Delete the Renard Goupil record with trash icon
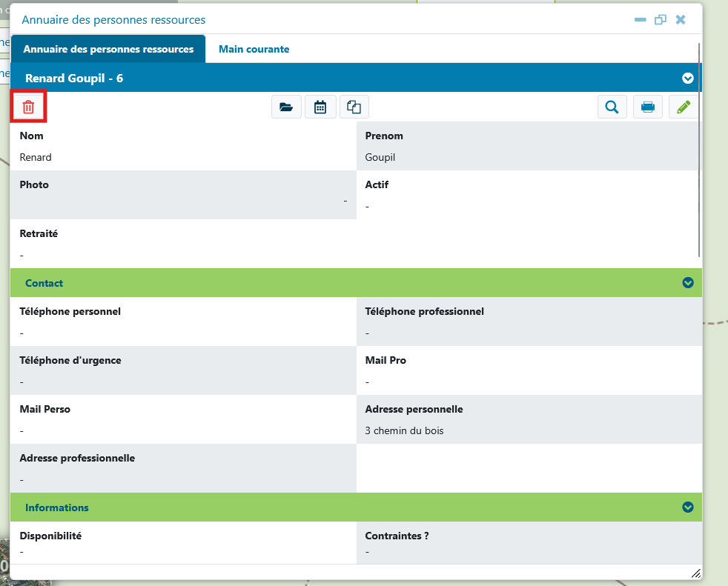Image resolution: width=728 pixels, height=586 pixels. [28, 107]
